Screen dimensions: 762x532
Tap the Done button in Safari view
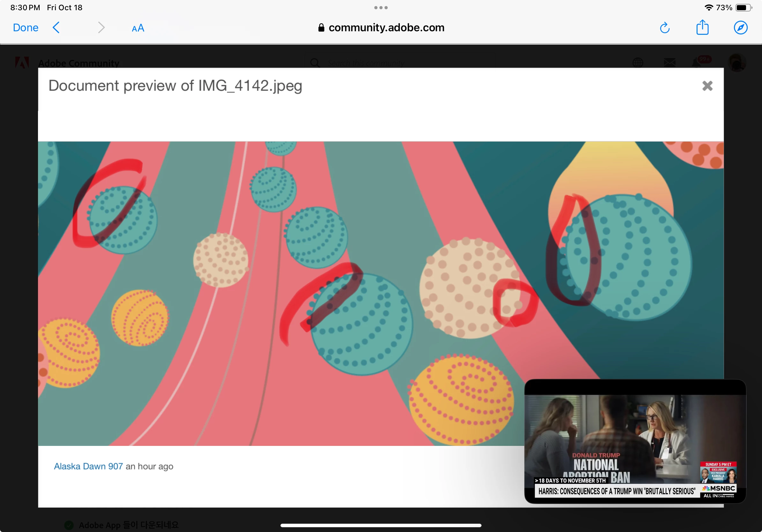coord(26,27)
